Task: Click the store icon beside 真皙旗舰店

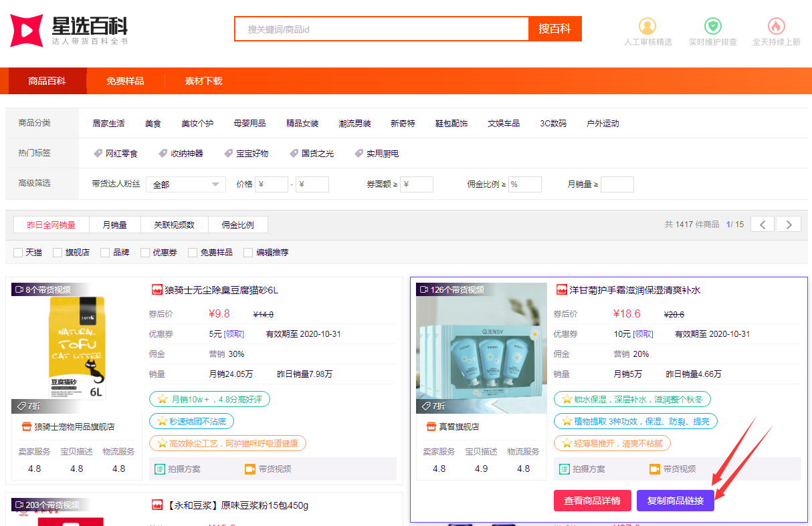Action: (x=431, y=426)
